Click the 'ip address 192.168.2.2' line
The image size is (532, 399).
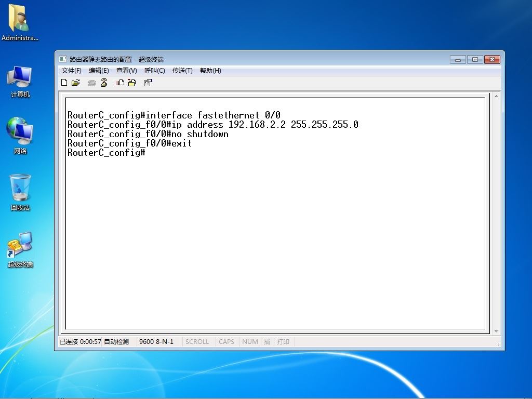coord(213,125)
